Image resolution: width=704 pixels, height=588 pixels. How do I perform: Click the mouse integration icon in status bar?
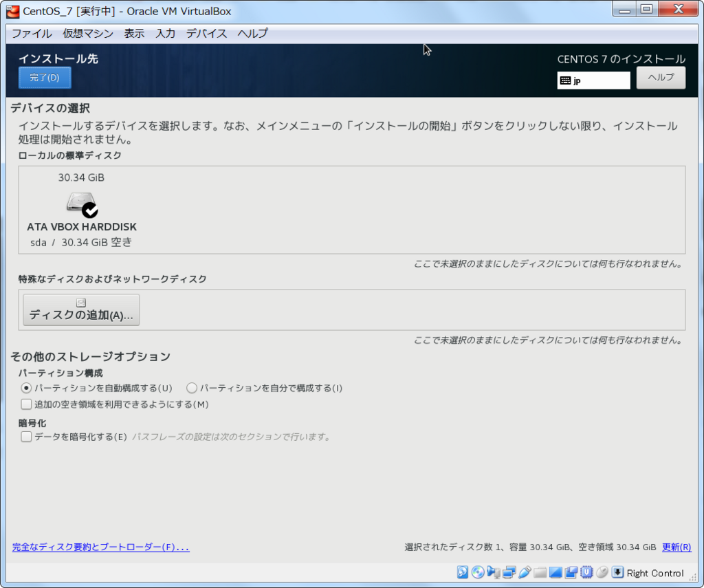click(604, 573)
